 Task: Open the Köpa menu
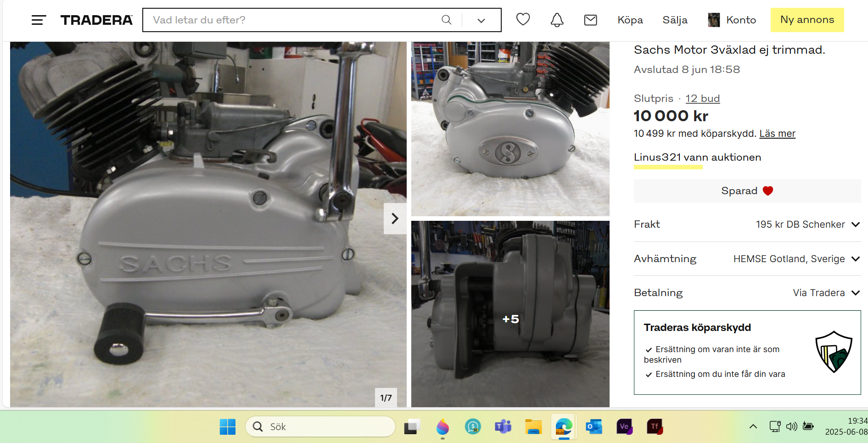[x=630, y=20]
